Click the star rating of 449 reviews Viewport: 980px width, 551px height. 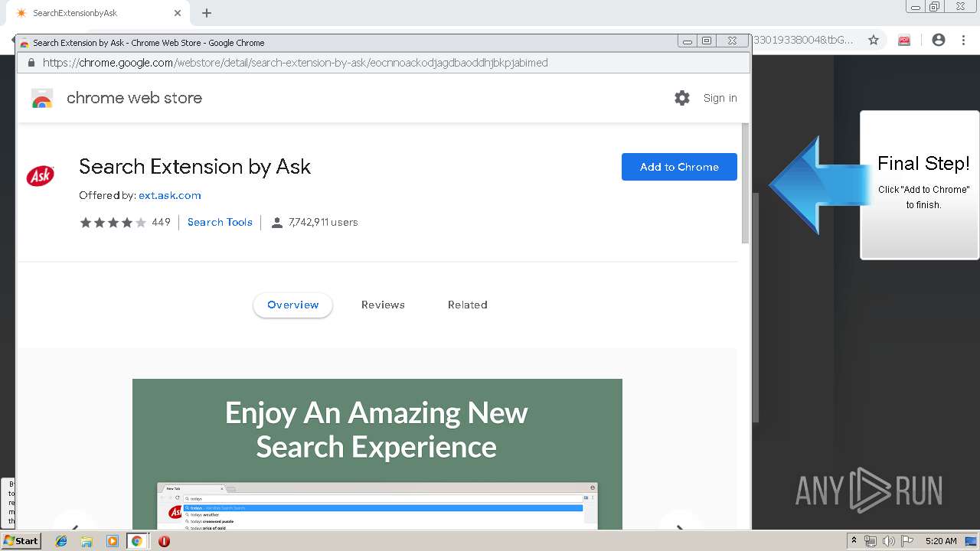click(113, 223)
